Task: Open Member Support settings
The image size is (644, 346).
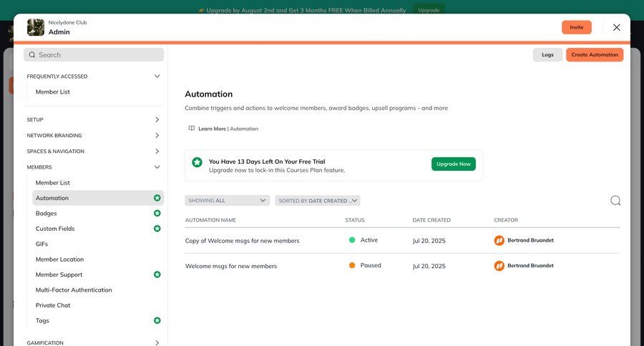Action: 59,275
